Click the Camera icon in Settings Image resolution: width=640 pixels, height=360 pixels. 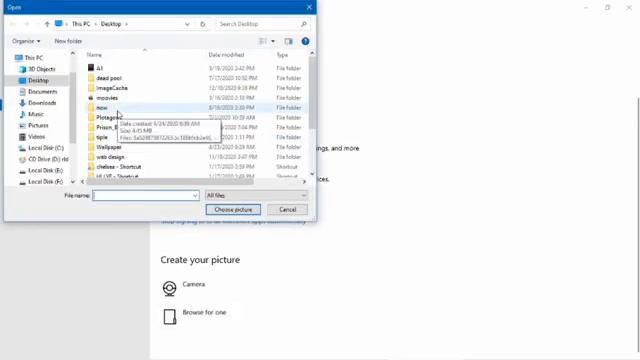(169, 288)
